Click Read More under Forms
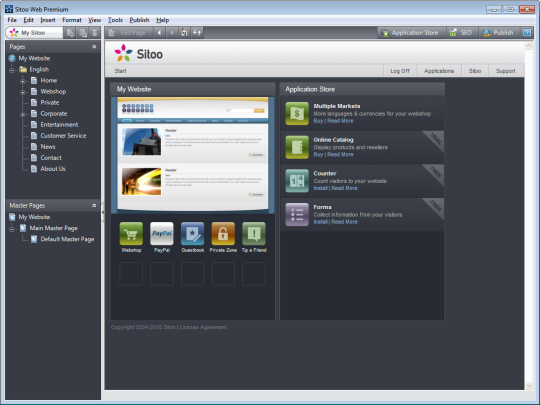 click(344, 222)
